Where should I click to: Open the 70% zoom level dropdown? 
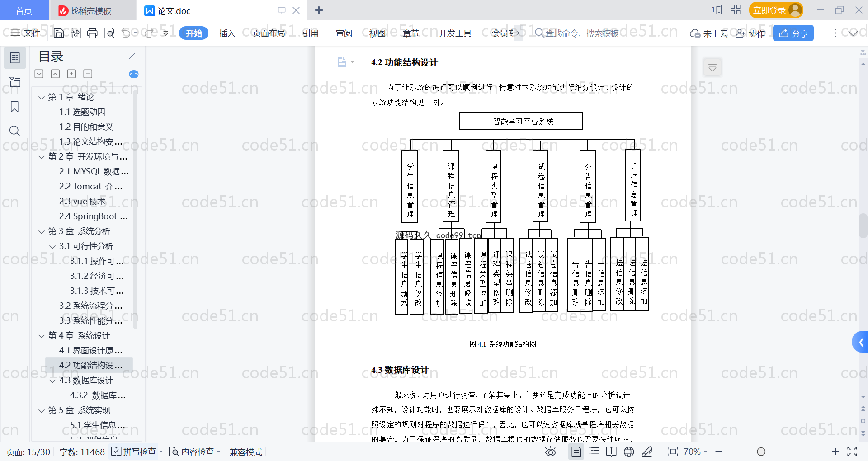[695, 452]
